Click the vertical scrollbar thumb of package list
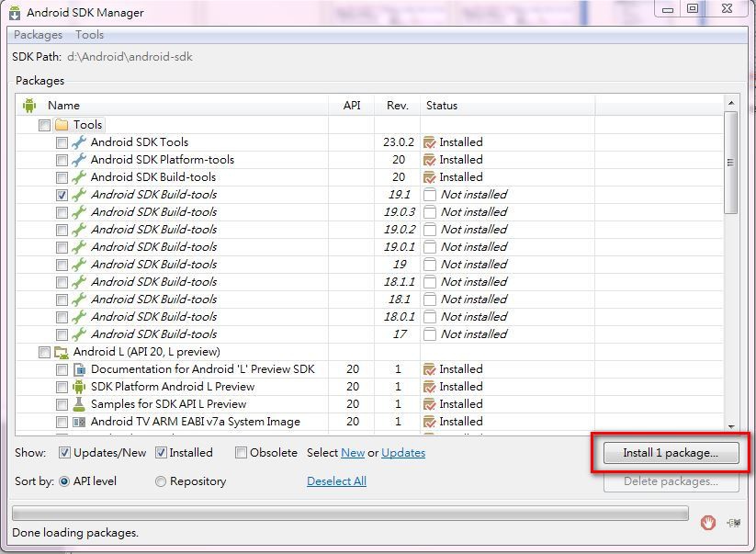The height and width of the screenshot is (554, 756). click(731, 163)
